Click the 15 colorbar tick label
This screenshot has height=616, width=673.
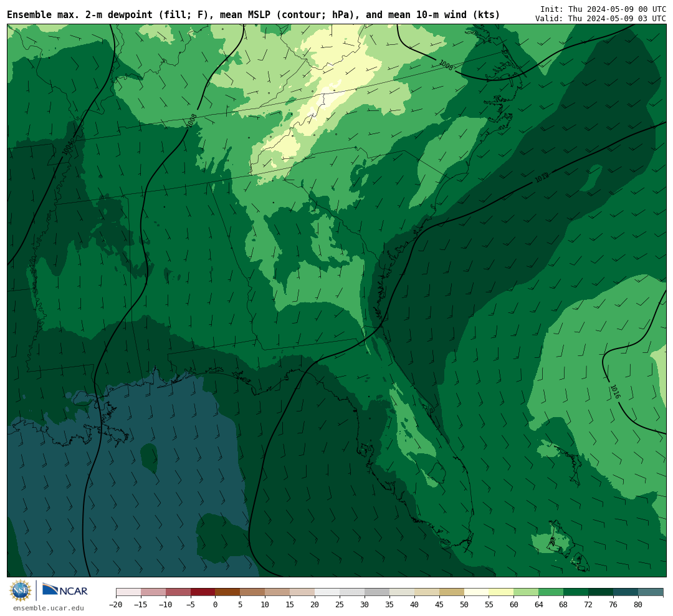click(x=290, y=605)
